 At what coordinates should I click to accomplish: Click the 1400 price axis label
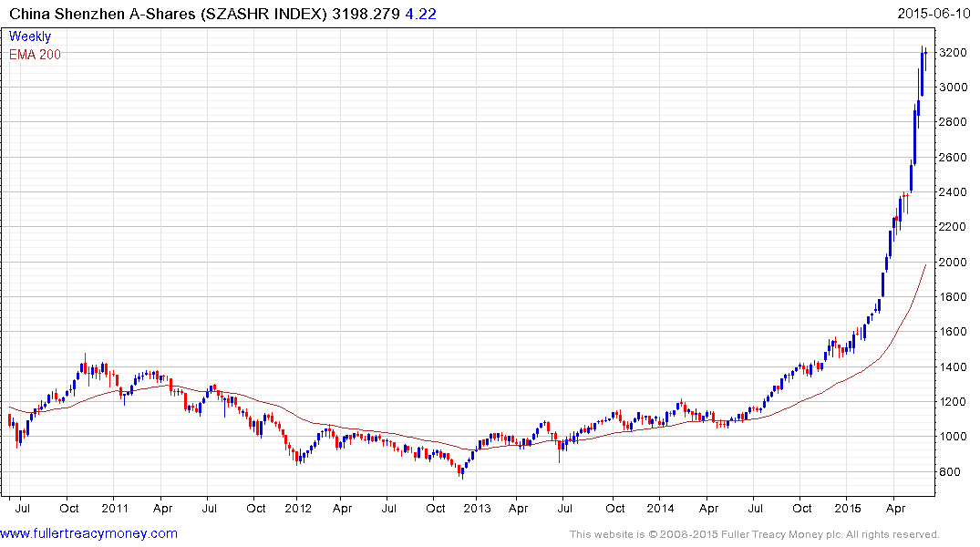954,367
